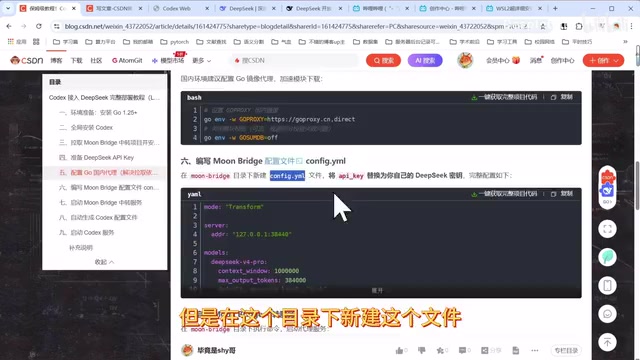Open more actions ellipsis in bottom bar

535,350
